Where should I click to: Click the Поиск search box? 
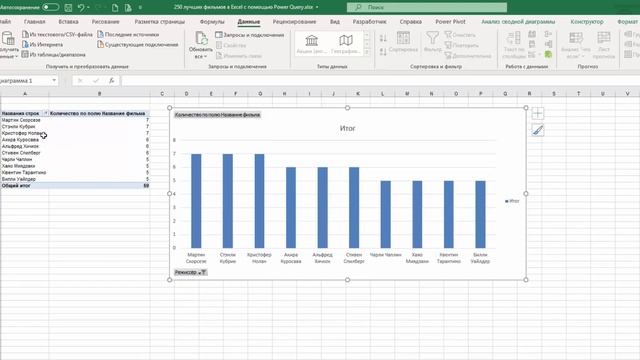point(427,7)
